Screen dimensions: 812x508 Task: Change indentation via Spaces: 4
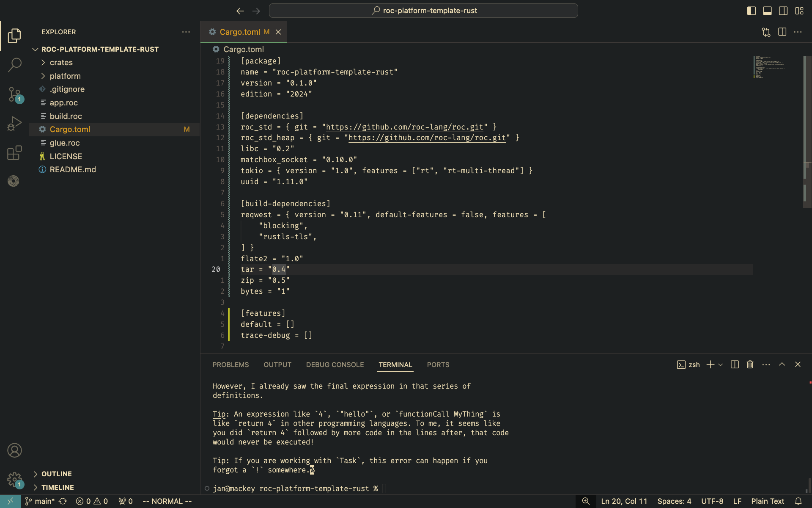674,501
